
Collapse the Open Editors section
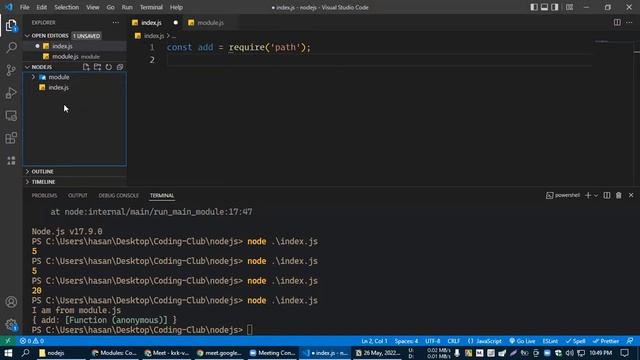tap(27, 36)
